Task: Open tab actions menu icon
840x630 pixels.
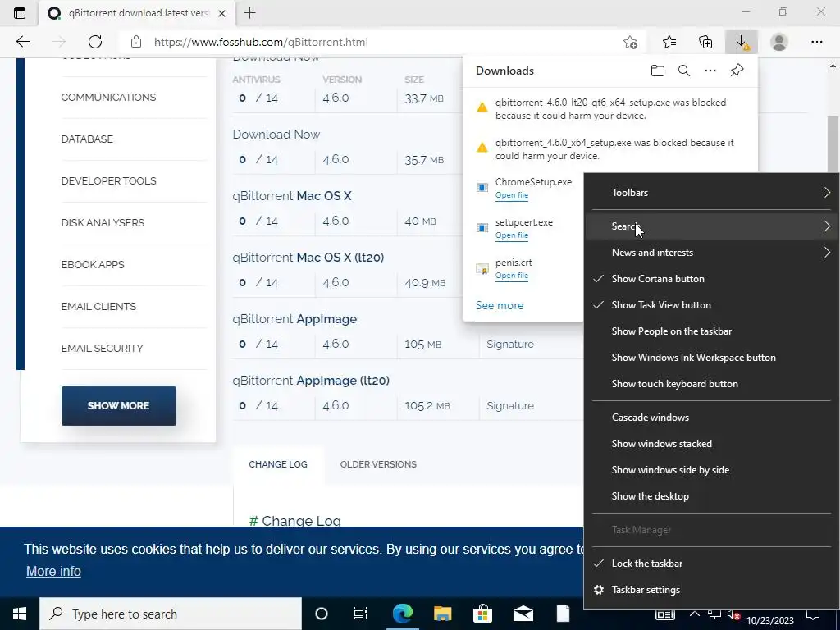Action: tap(20, 13)
